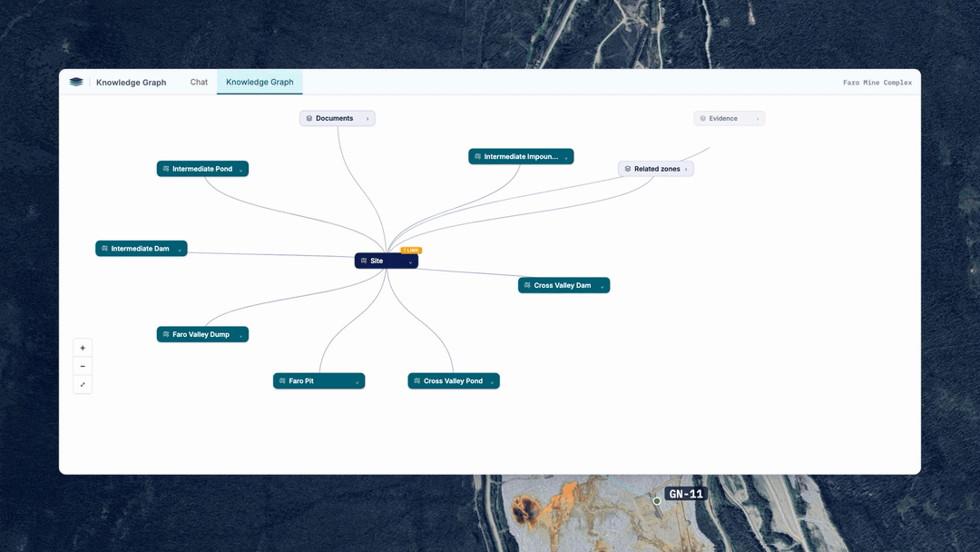Screen dimensions: 980x552
Task: Click the Faro Valley Dump map icon
Action: coord(166,334)
